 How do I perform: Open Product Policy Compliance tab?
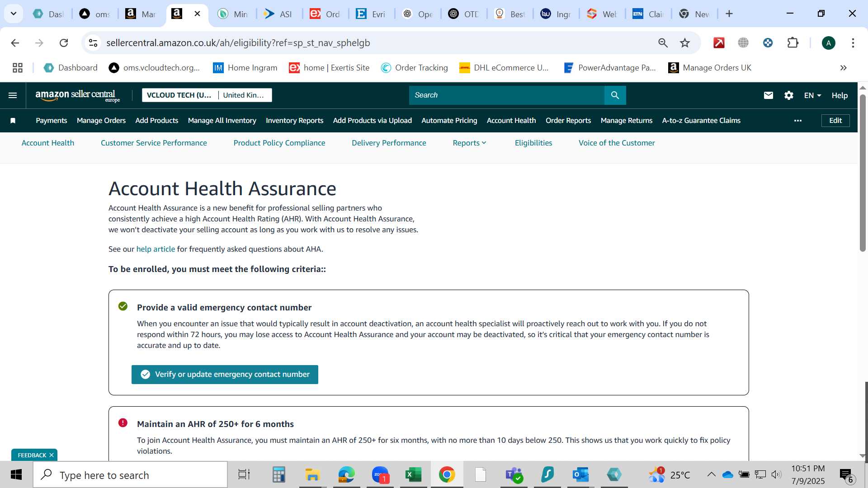coord(279,143)
